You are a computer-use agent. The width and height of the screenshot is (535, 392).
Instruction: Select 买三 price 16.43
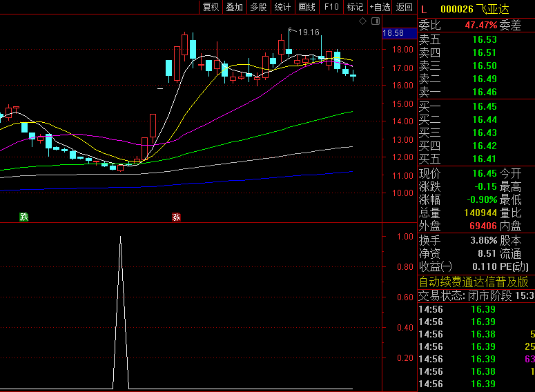click(x=484, y=133)
